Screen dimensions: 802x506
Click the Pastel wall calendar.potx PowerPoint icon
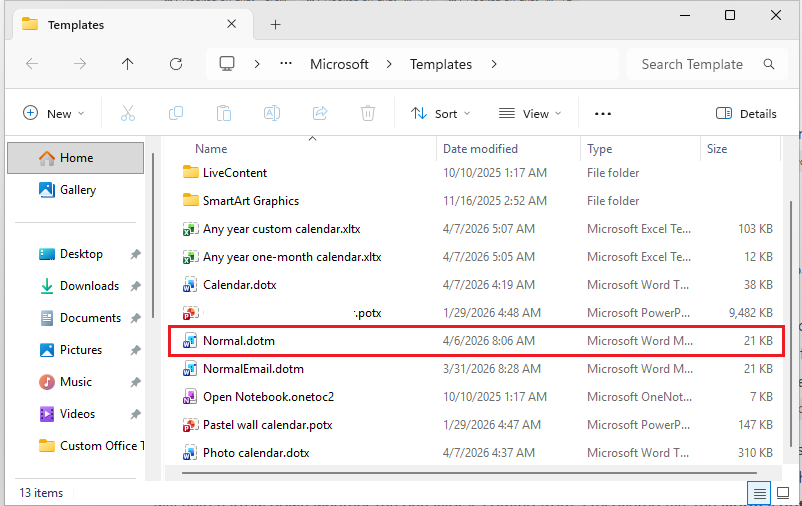190,425
